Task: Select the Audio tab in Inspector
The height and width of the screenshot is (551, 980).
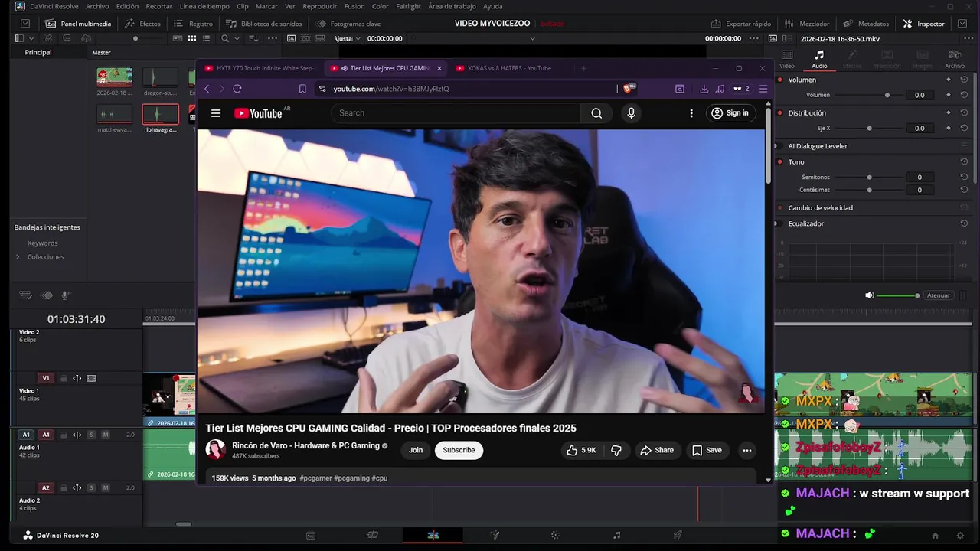Action: pyautogui.click(x=819, y=59)
